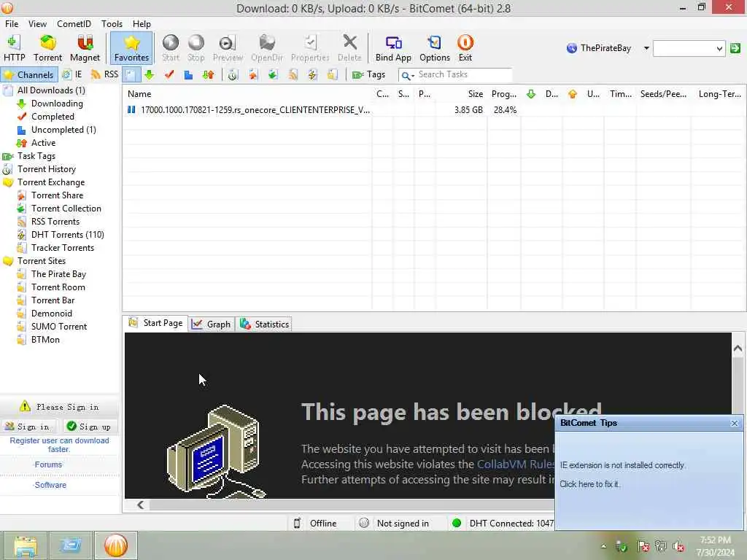Open The Pirate Bay site entry
Image resolution: width=747 pixels, height=560 pixels.
click(58, 274)
